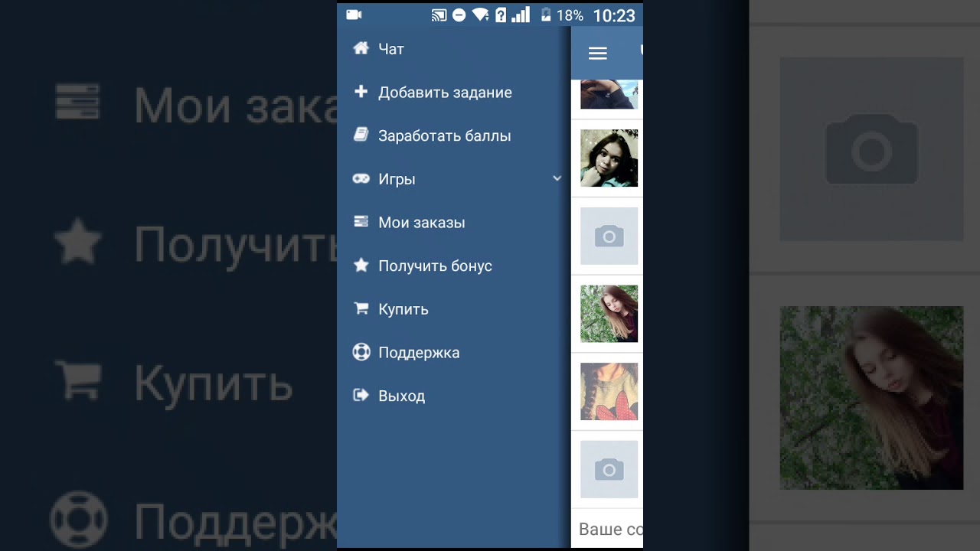This screenshot has height=551, width=980.
Task: Tap the lifebuoy icon beside Поддержка
Action: pyautogui.click(x=361, y=352)
